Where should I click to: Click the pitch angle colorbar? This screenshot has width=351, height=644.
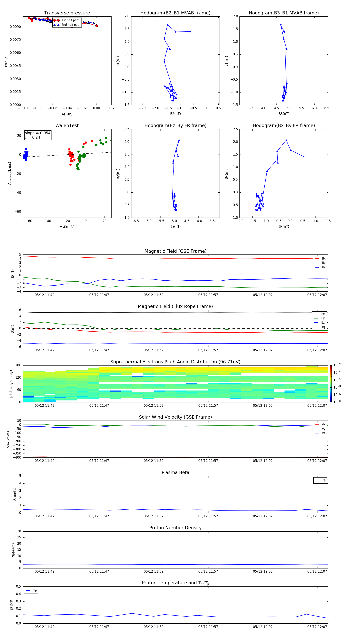click(331, 384)
